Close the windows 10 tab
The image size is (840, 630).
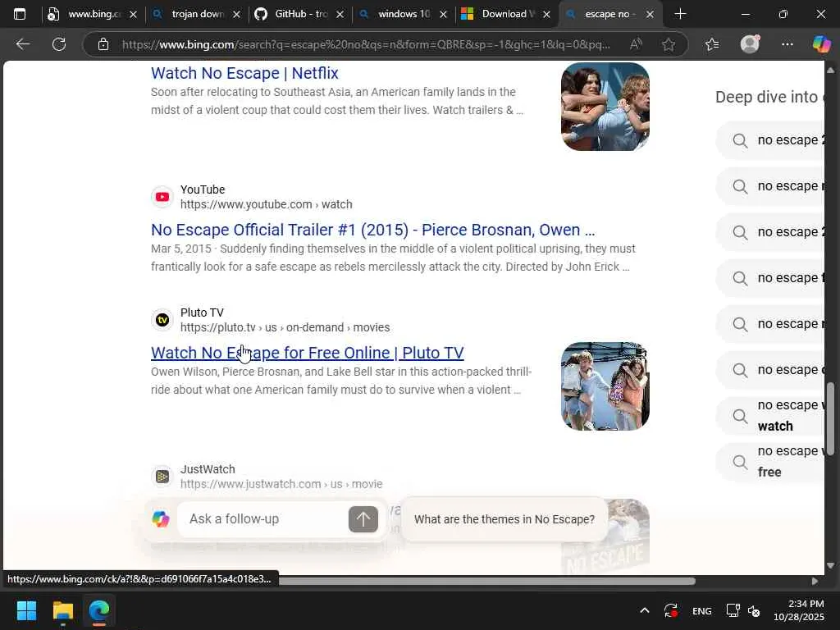coord(443,15)
